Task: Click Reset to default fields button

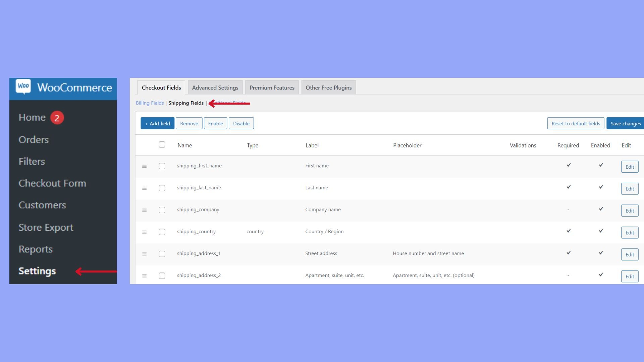Action: [x=576, y=123]
